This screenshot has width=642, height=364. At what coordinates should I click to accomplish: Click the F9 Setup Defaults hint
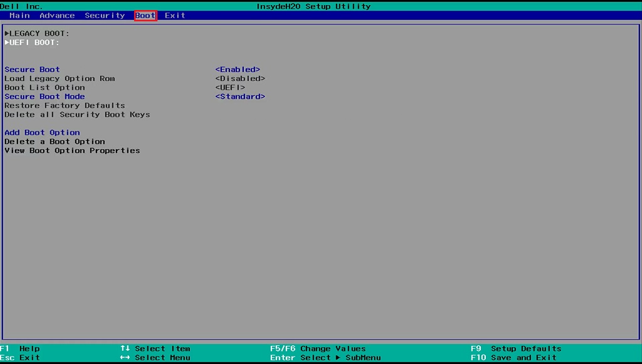[516, 349]
